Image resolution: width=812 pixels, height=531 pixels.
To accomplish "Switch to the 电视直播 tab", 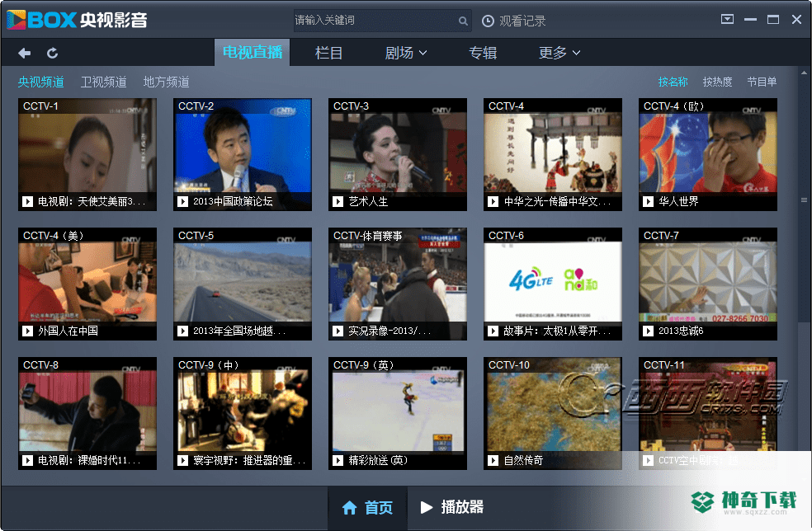I will coord(253,52).
